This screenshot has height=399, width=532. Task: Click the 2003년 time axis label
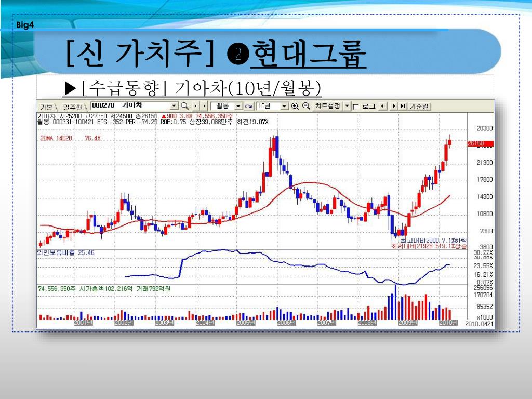165,322
